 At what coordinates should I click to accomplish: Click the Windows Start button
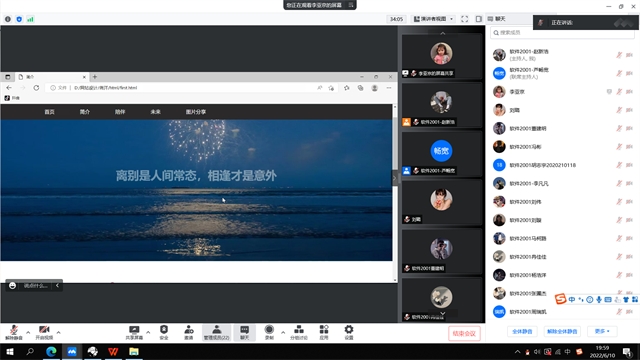[x=10, y=351]
